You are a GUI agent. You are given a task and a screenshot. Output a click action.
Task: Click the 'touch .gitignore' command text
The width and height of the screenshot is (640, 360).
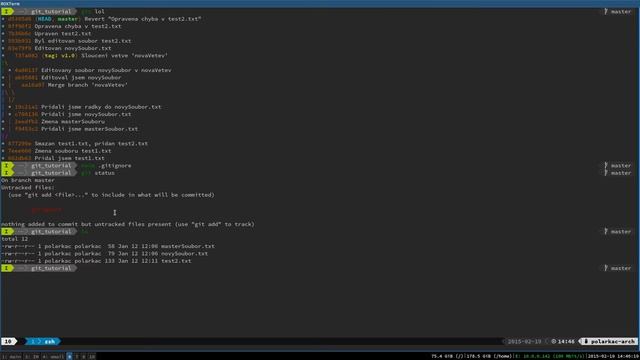106,166
